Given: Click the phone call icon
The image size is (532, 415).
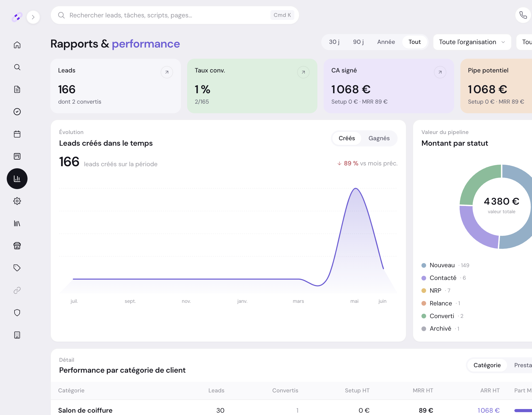Looking at the screenshot, I should point(523,15).
